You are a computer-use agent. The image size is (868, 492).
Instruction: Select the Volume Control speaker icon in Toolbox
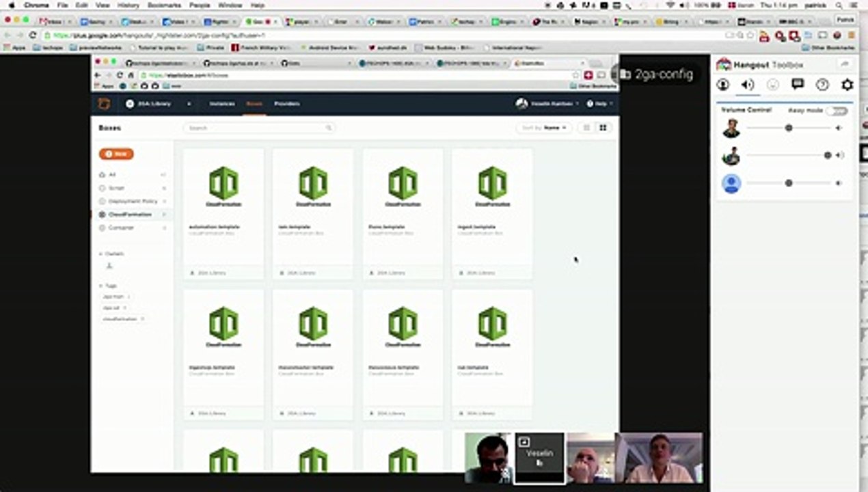click(x=748, y=85)
